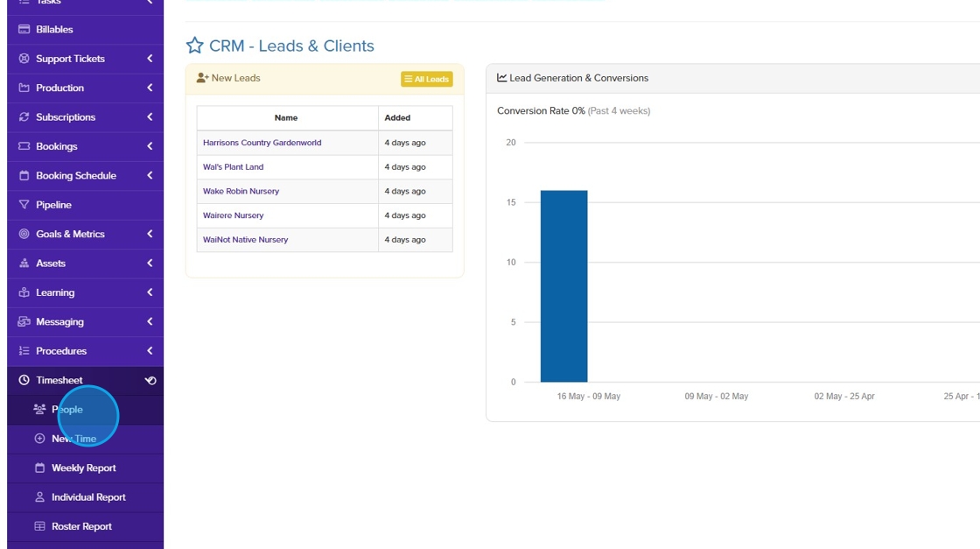Open WaiNot Native Nursery lead
Viewport: 980px width, 549px height.
click(x=245, y=240)
